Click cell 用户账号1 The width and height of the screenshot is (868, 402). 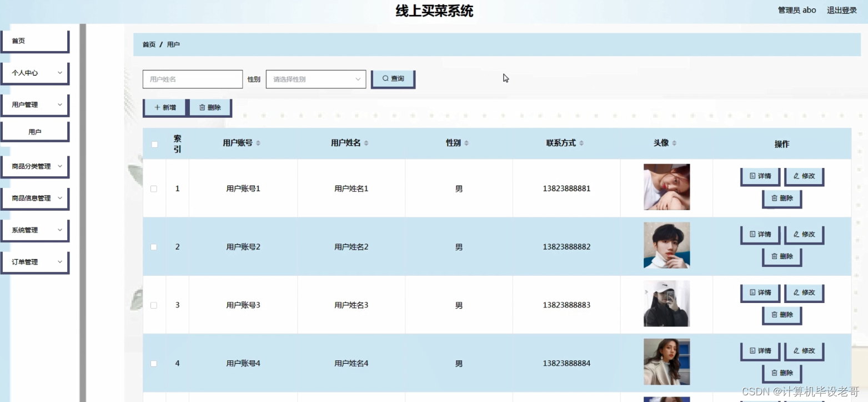point(243,189)
